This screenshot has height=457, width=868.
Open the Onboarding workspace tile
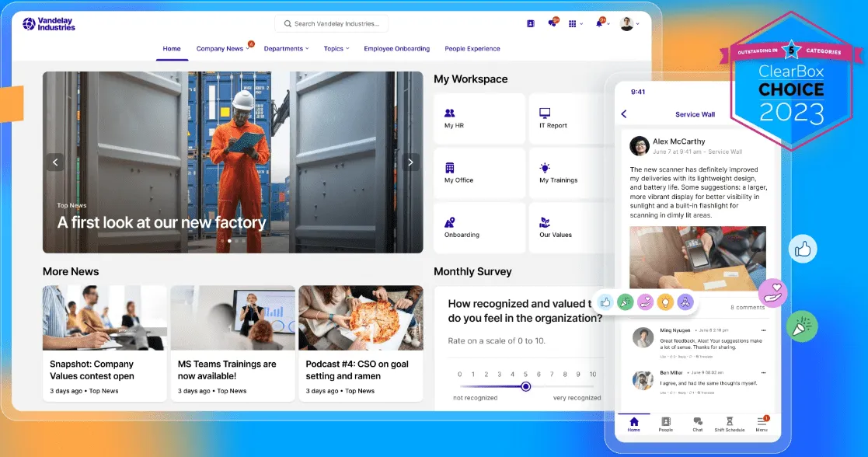click(x=479, y=228)
